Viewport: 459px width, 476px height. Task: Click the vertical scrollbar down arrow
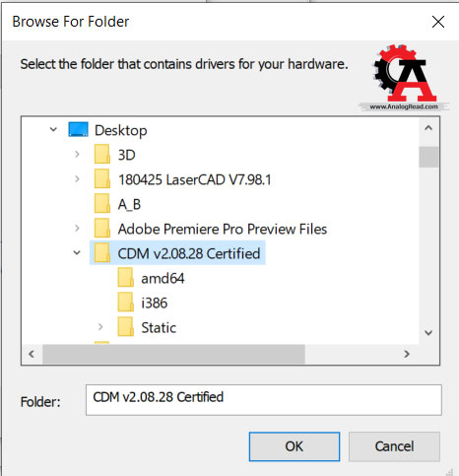428,333
